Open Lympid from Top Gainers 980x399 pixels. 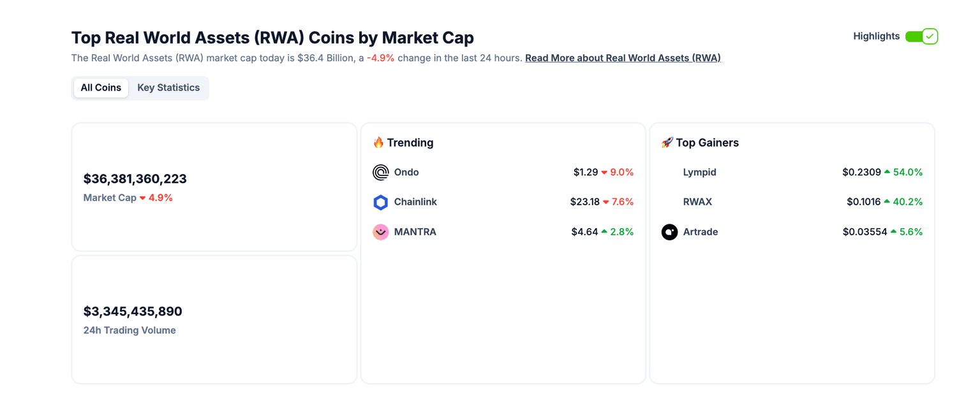(699, 173)
